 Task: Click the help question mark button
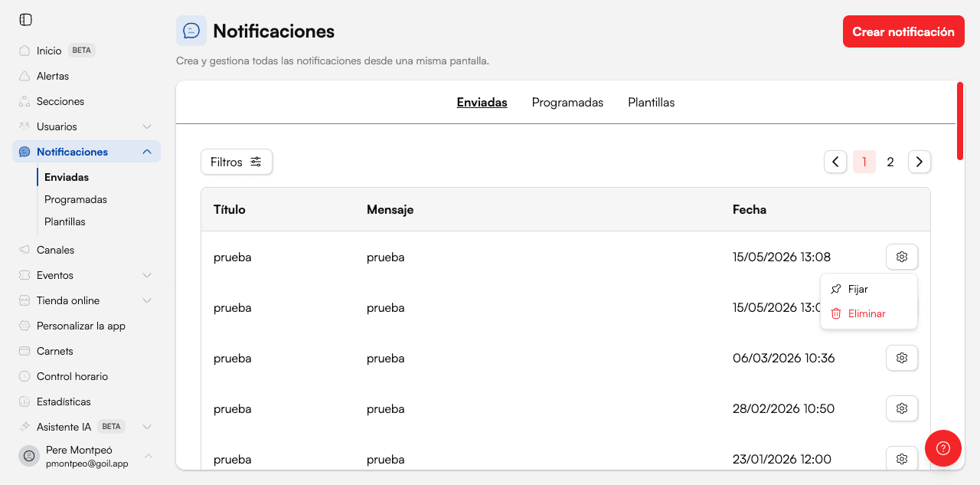pos(943,448)
